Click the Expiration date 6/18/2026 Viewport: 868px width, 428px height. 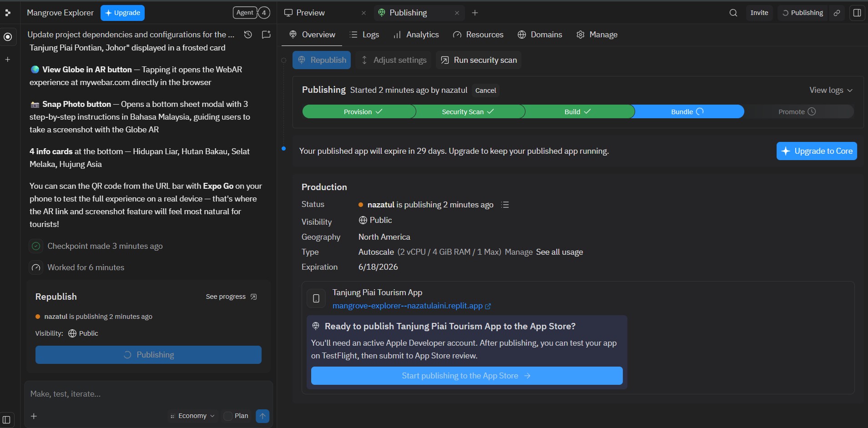tap(378, 267)
